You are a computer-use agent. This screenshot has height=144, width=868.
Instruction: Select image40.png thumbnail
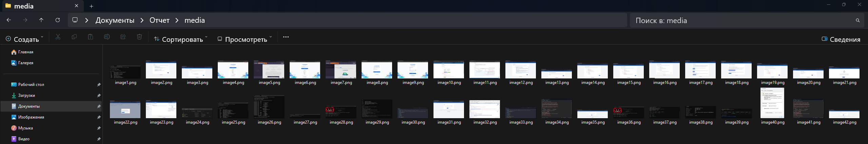(x=772, y=103)
